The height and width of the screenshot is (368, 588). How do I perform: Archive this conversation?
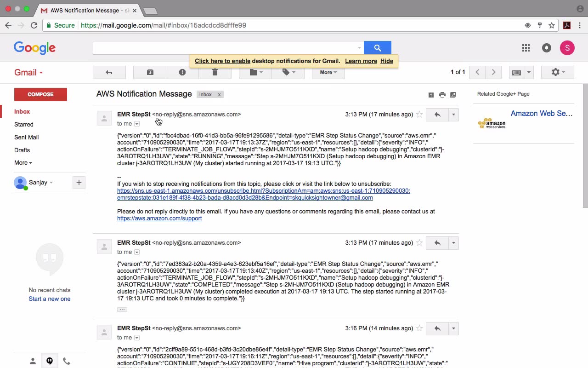150,72
